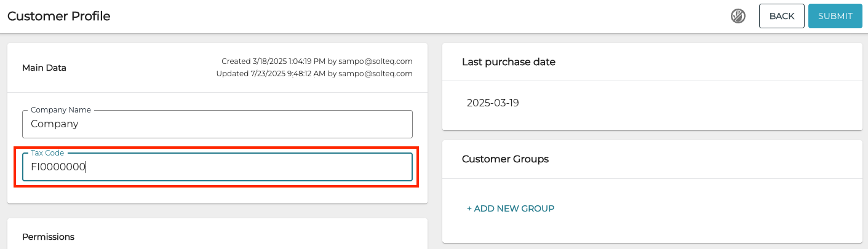
Task: Click the Company Name floating label
Action: pos(61,110)
